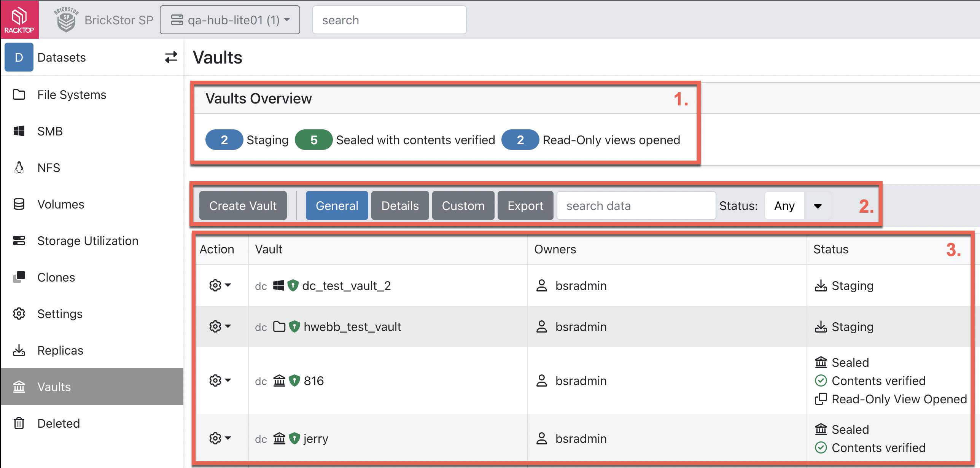
Task: Switch to the Custom view tab
Action: tap(463, 206)
